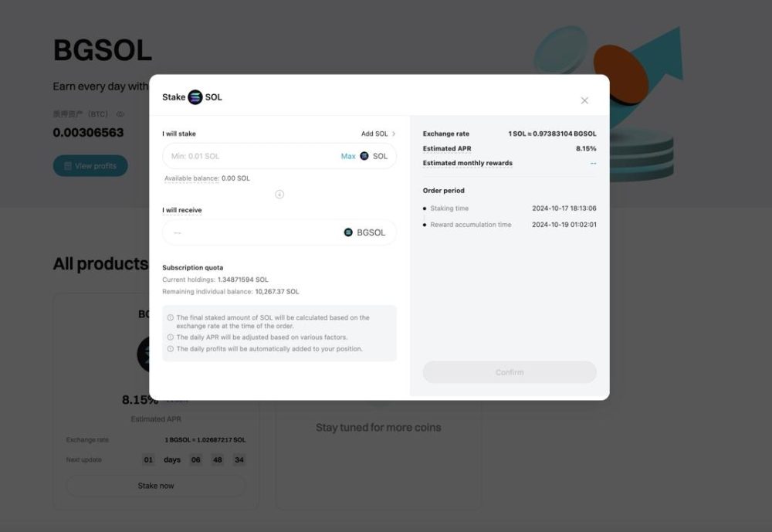Click the SOL coin icon in stake field
772x532 pixels.
(x=364, y=156)
